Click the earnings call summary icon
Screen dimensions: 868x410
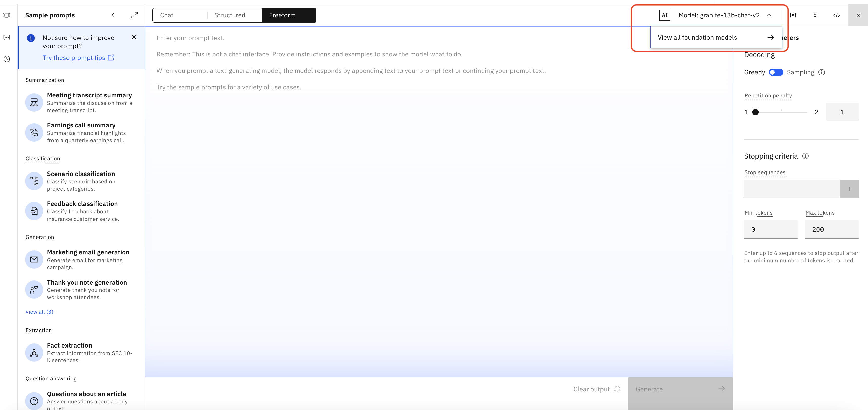pyautogui.click(x=34, y=132)
